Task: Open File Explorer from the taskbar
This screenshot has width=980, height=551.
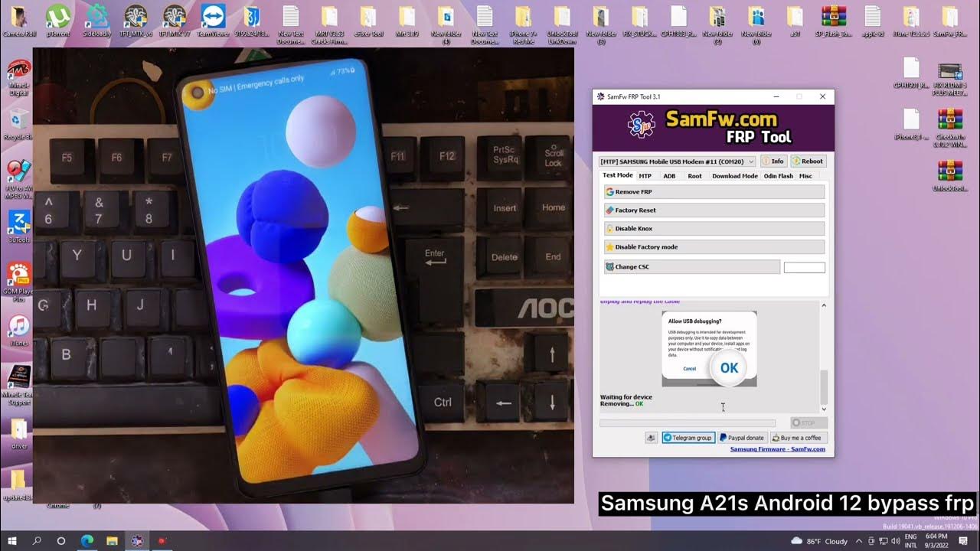Action: pyautogui.click(x=112, y=540)
